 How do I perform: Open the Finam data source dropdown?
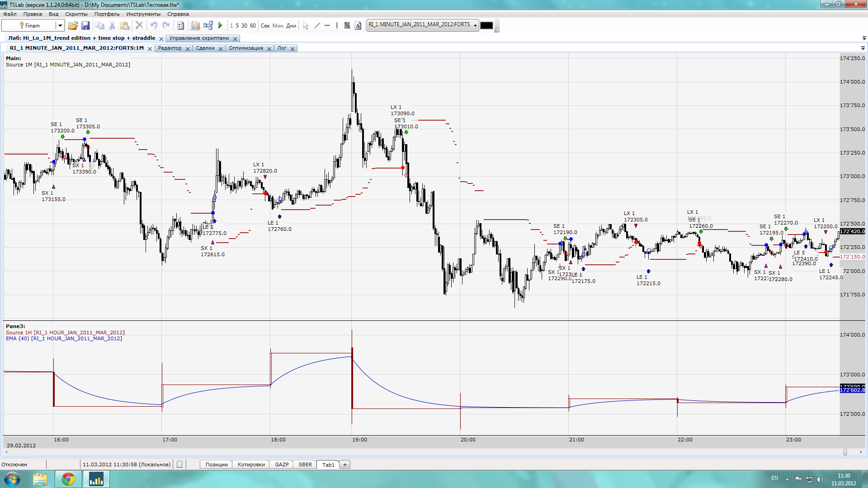[x=60, y=26]
